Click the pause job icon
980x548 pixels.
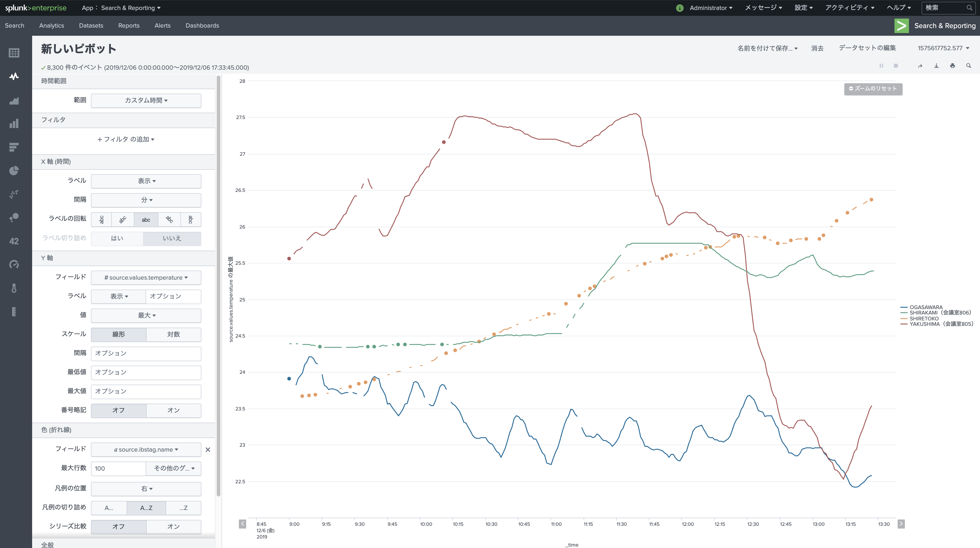point(881,66)
